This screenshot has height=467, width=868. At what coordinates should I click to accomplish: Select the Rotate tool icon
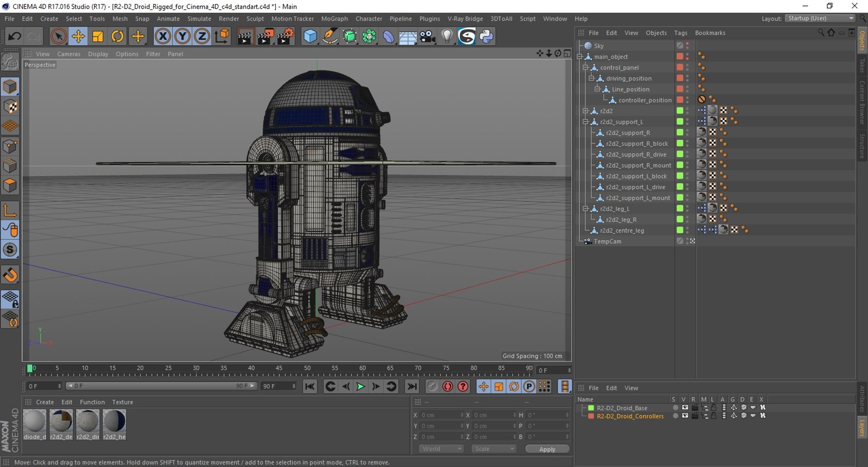tap(118, 36)
